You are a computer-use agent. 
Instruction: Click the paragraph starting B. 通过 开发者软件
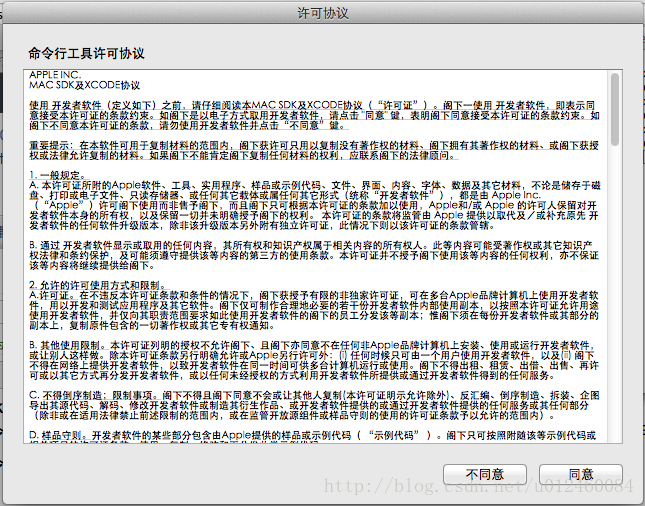314,255
